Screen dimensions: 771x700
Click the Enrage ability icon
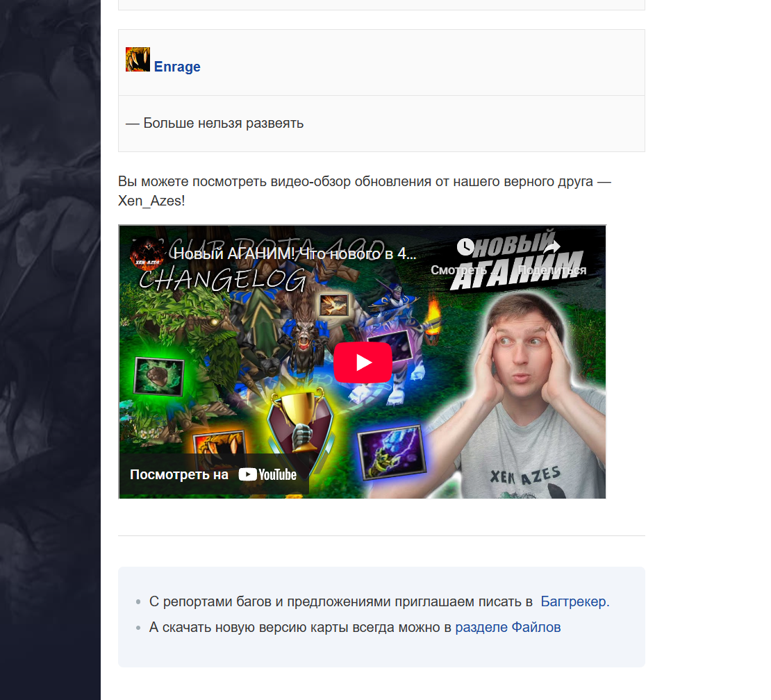[x=138, y=60]
